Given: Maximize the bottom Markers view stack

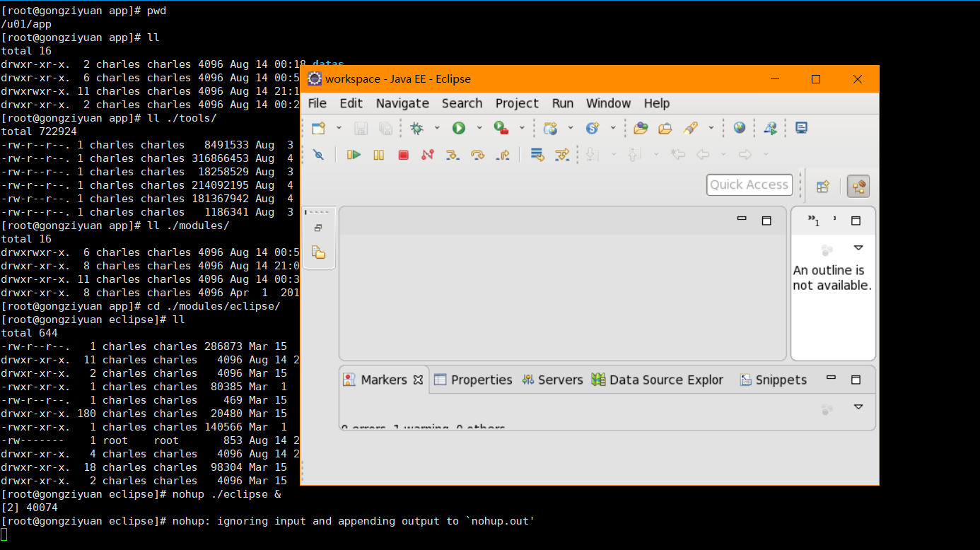Looking at the screenshot, I should point(856,380).
